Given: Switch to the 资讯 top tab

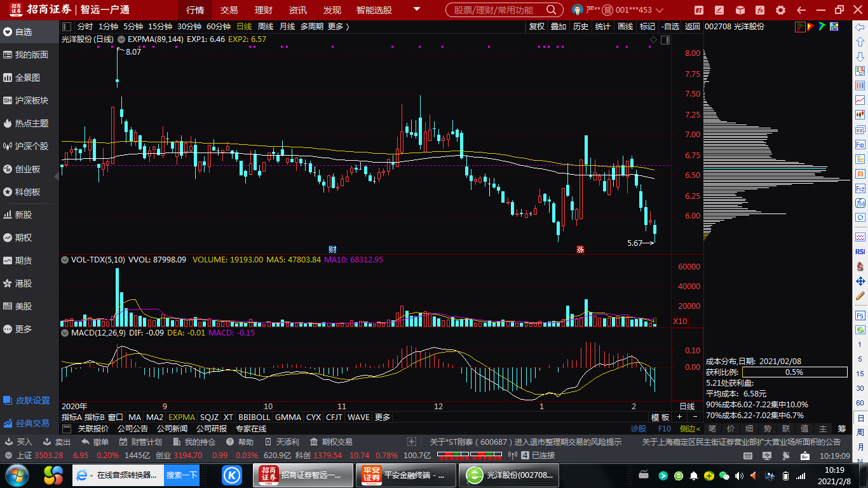Looking at the screenshot, I should click(x=297, y=10).
